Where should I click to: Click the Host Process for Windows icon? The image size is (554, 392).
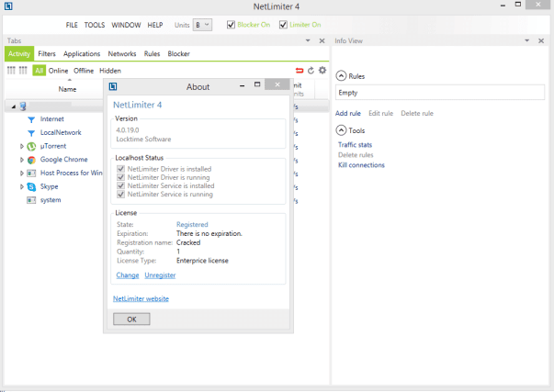point(31,173)
